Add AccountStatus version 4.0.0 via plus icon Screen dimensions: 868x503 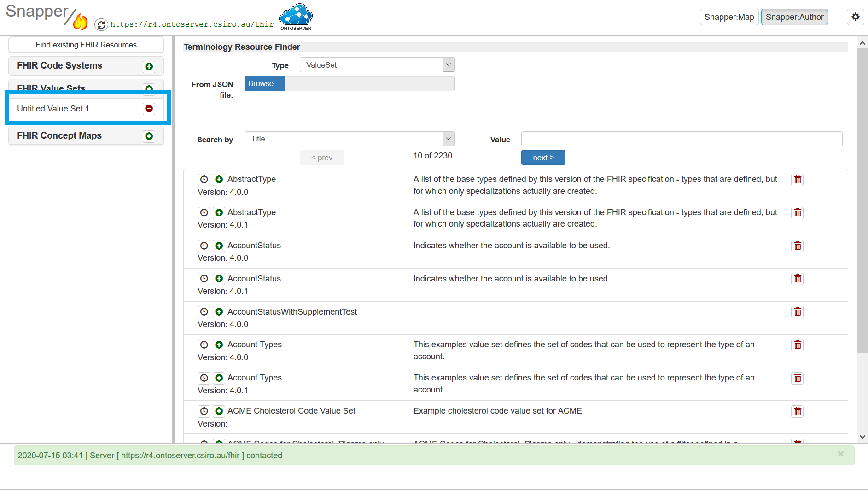[x=219, y=246]
